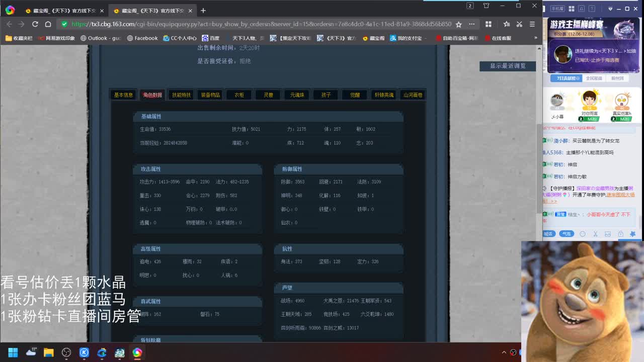Screen dimensions: 644x362
Task: Click the 喊话 button in chat bar
Action: tap(549, 234)
